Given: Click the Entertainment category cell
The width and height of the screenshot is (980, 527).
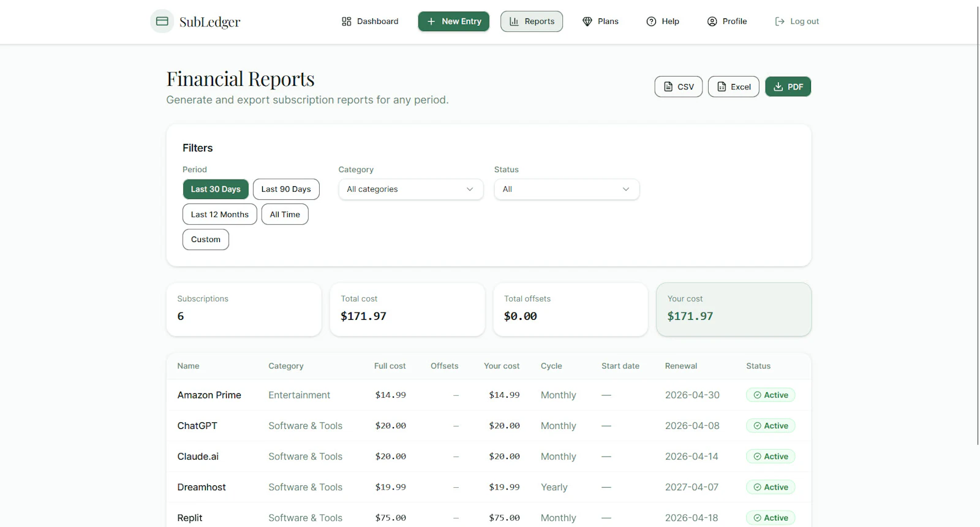Looking at the screenshot, I should [x=299, y=395].
